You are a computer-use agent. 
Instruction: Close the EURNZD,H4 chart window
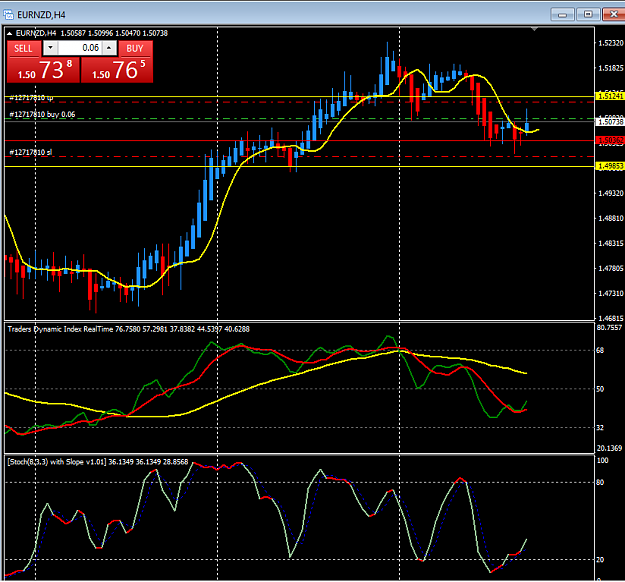pyautogui.click(x=613, y=15)
